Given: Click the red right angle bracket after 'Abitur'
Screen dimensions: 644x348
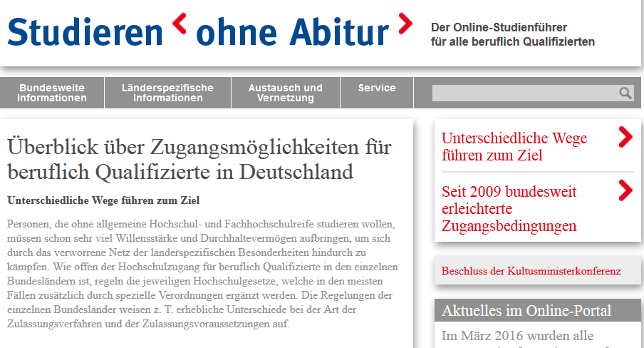Looking at the screenshot, I should coord(405,24).
